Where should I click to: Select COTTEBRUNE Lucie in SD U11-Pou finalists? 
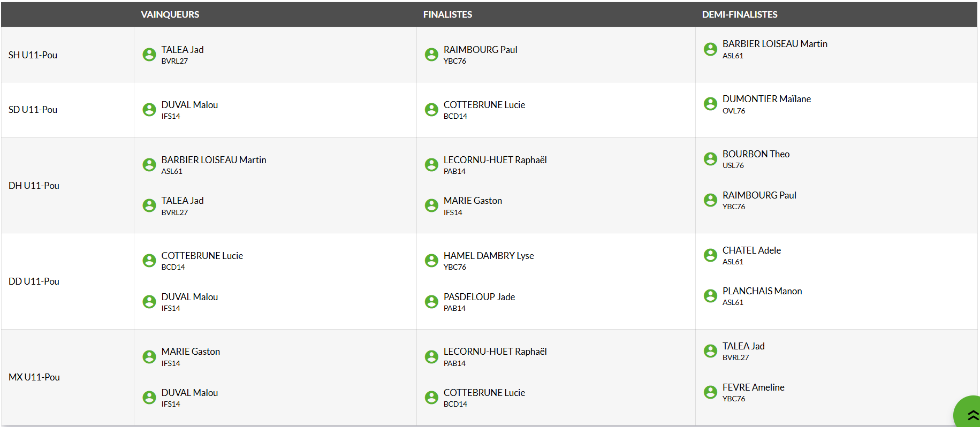pos(484,105)
